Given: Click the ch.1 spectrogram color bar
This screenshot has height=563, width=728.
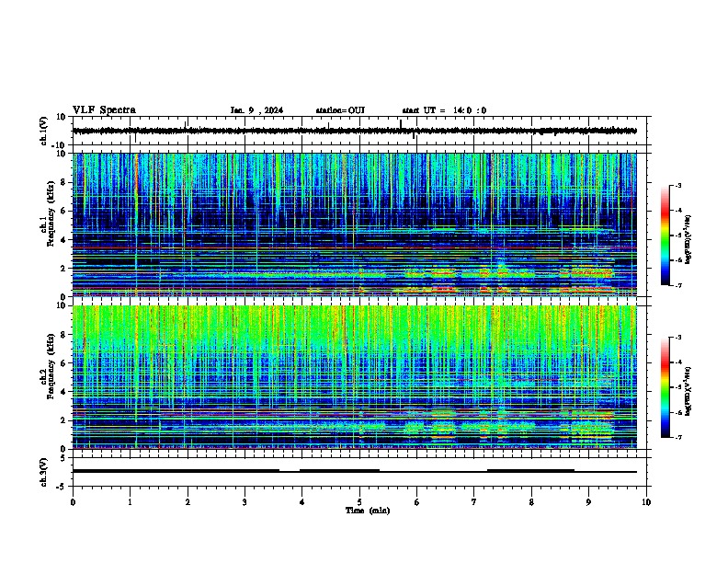Looking at the screenshot, I should (x=665, y=236).
